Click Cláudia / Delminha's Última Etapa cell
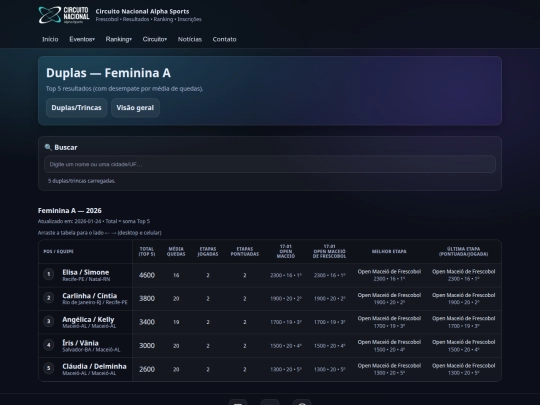 [464, 369]
